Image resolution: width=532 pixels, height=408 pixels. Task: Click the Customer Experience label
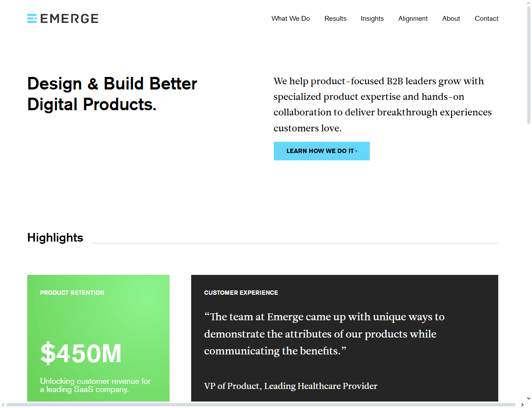point(241,293)
